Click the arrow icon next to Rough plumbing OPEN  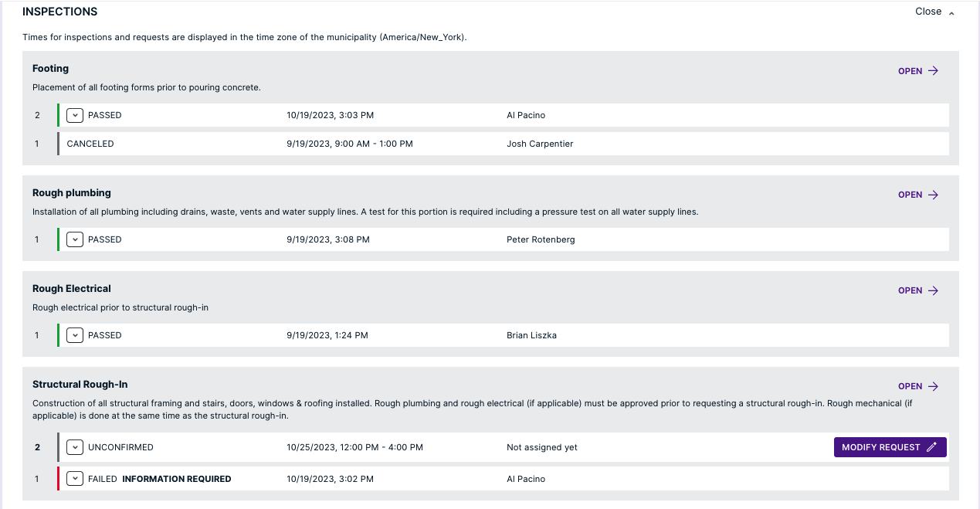tap(934, 195)
